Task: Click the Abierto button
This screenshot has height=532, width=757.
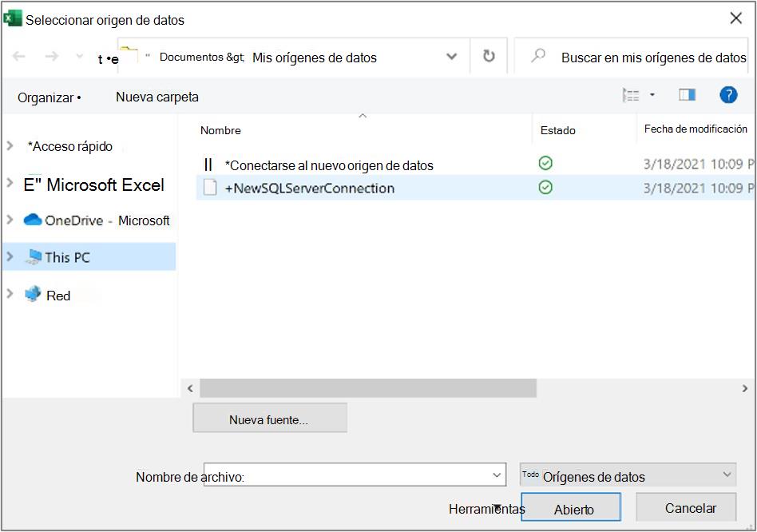Action: coord(571,507)
